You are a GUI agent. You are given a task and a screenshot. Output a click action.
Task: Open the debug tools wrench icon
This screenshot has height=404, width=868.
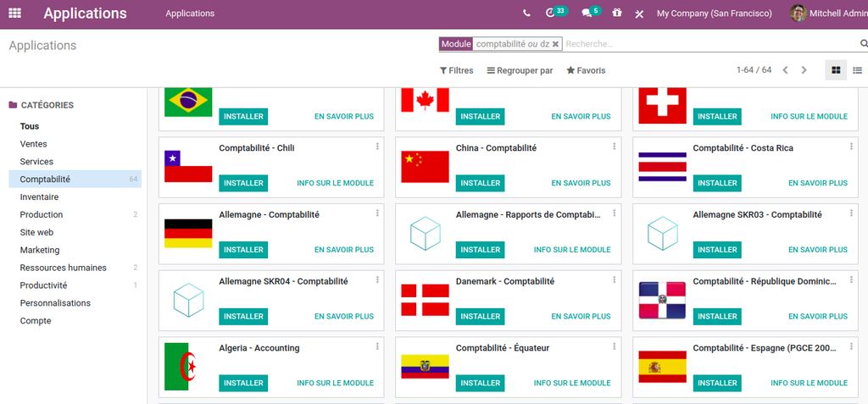639,14
